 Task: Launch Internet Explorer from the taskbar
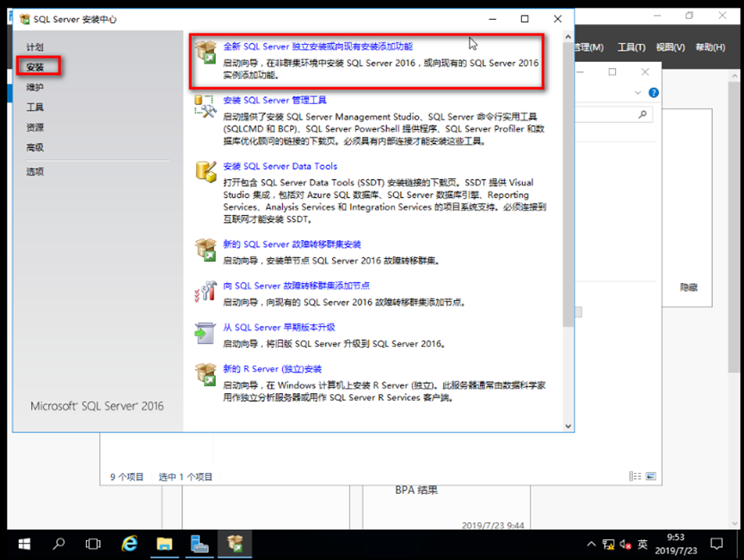129,544
